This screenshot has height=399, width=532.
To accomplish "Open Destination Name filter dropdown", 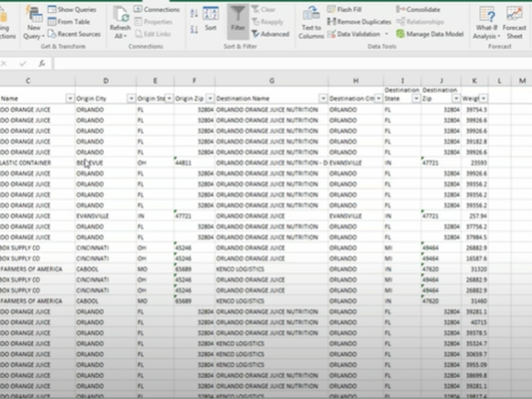I will click(323, 98).
